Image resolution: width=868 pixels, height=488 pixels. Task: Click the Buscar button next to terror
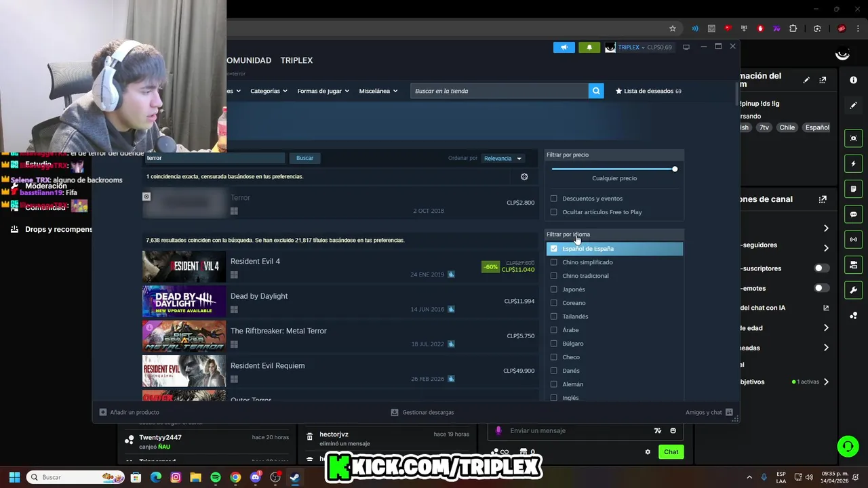click(x=305, y=158)
